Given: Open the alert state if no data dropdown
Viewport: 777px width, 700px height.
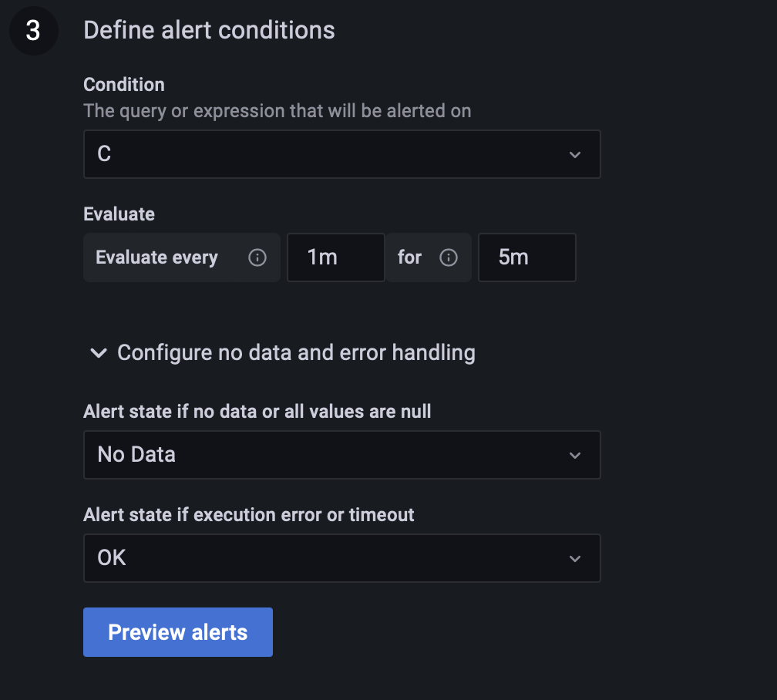Looking at the screenshot, I should (x=342, y=455).
